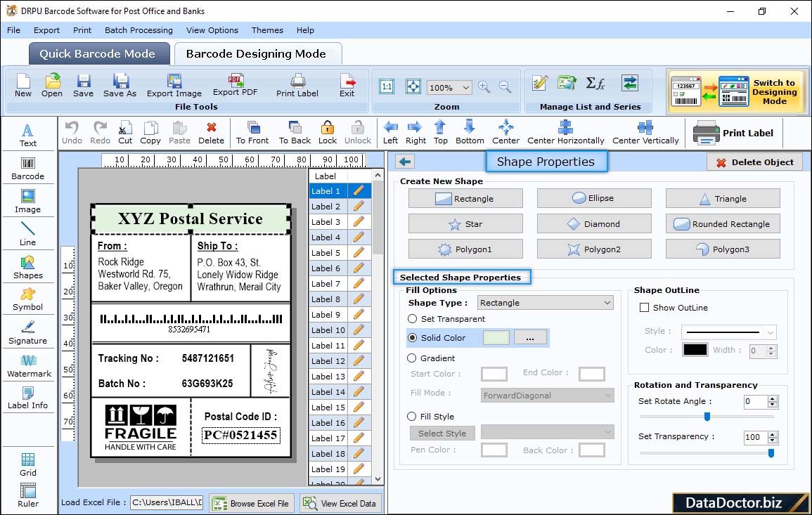
Task: Save the label using Save icon
Action: 83,86
